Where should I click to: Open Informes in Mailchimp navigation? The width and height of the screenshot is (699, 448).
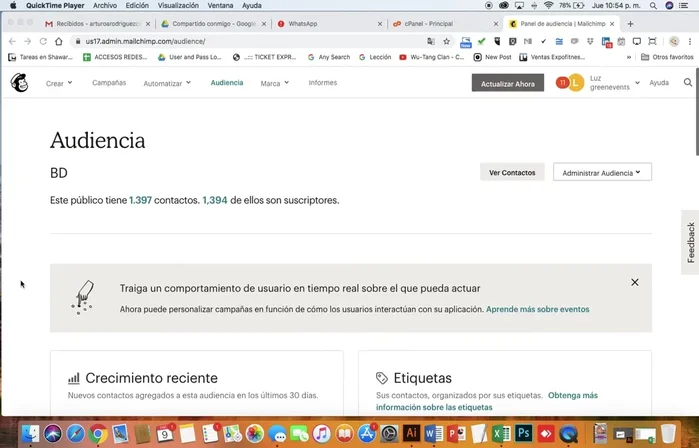click(322, 82)
